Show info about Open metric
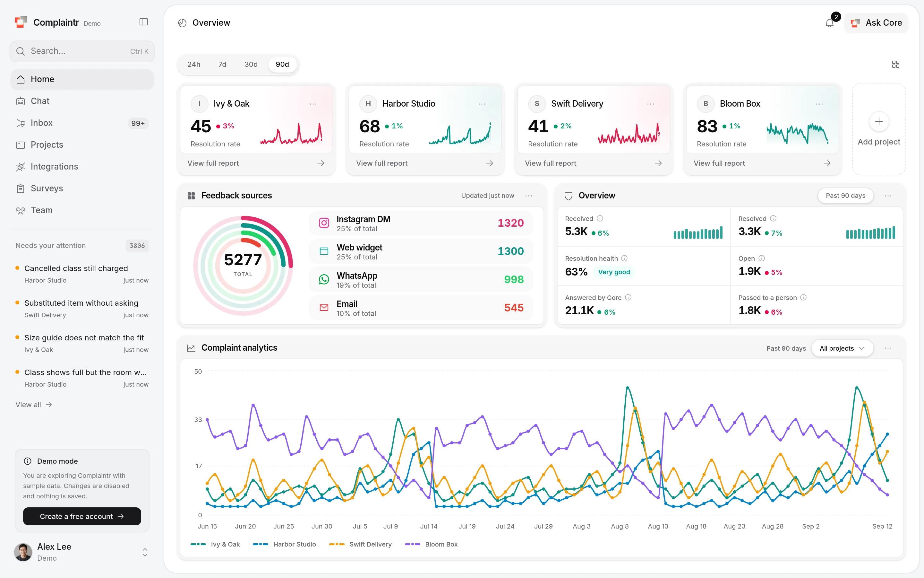The width and height of the screenshot is (924, 578). (x=762, y=258)
